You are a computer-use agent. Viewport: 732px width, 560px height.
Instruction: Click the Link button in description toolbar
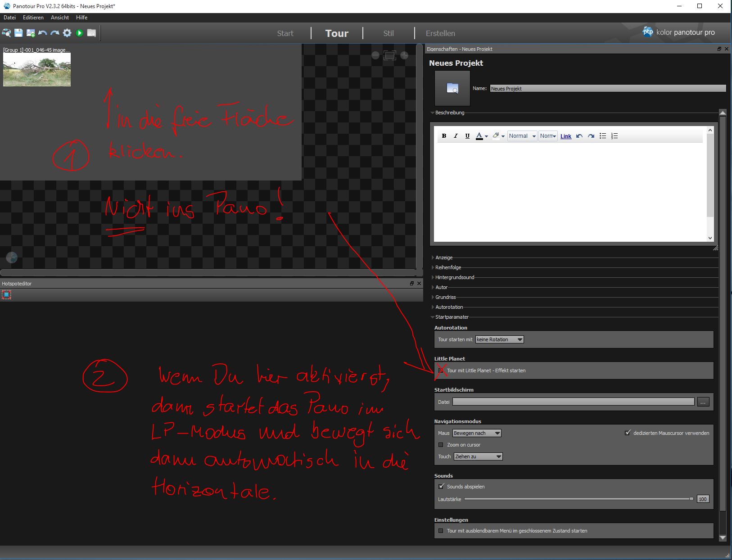pyautogui.click(x=566, y=136)
